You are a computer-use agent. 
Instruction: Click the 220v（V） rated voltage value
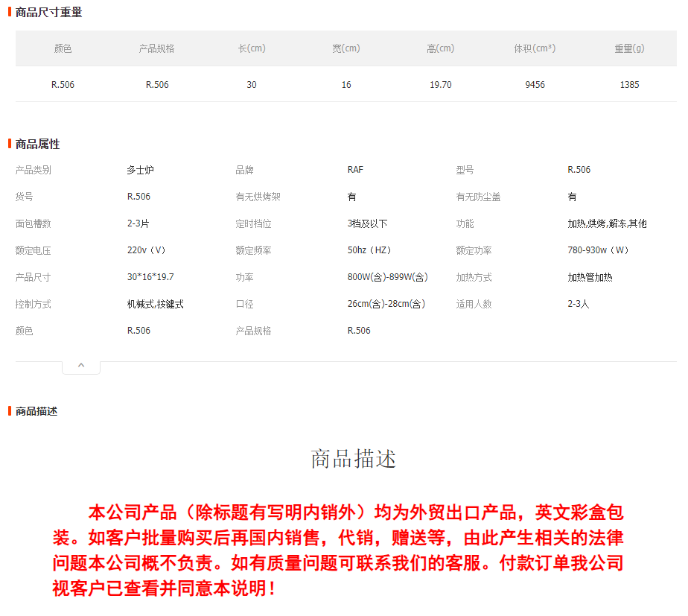coord(147,250)
